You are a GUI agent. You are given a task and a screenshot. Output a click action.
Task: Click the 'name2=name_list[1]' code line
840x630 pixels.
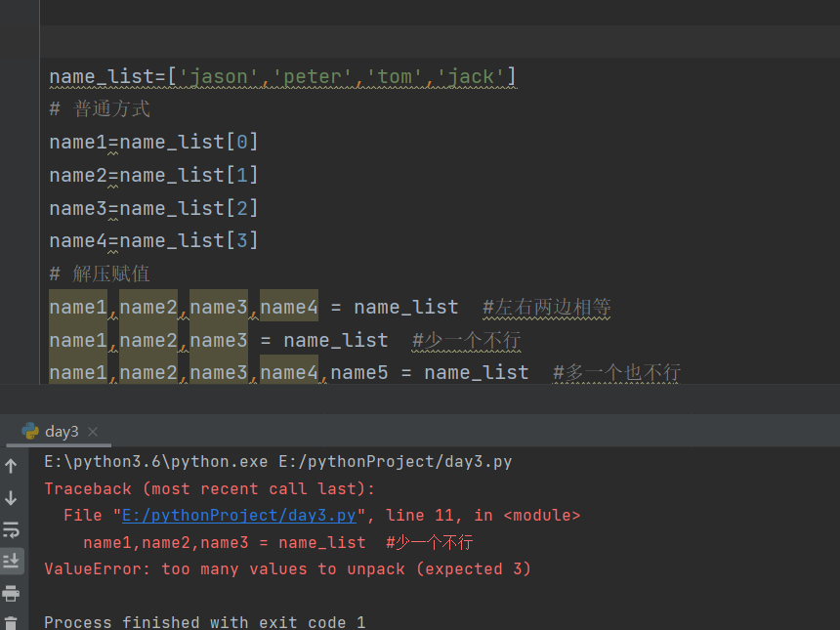pyautogui.click(x=153, y=176)
